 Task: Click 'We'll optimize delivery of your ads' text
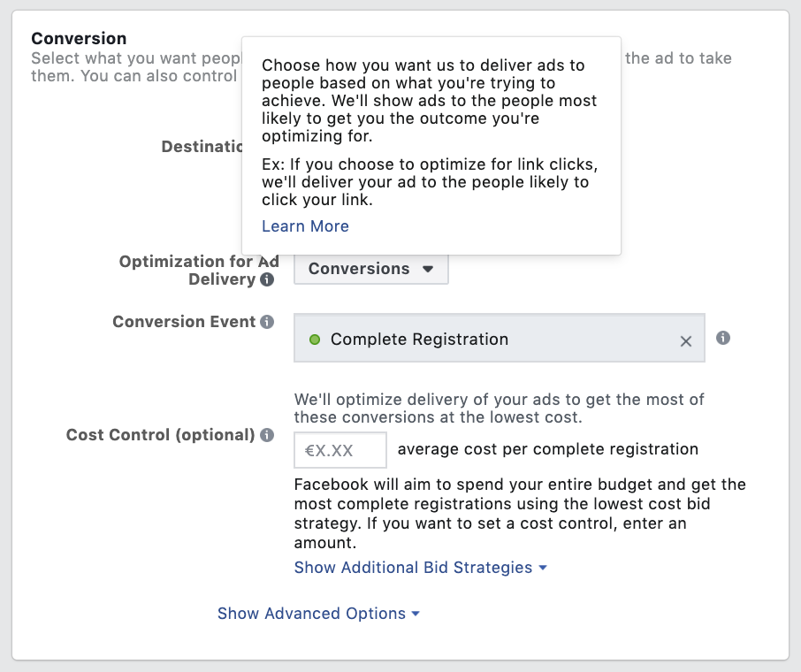click(x=500, y=409)
